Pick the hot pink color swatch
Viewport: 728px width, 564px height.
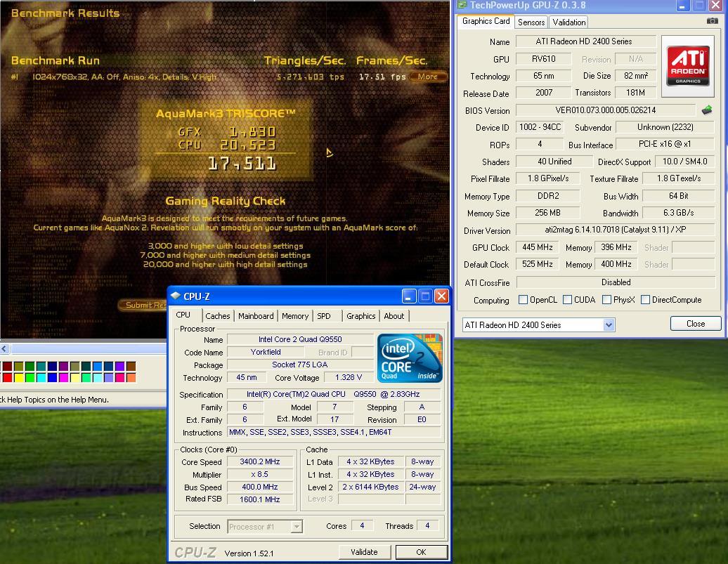pyautogui.click(x=119, y=377)
